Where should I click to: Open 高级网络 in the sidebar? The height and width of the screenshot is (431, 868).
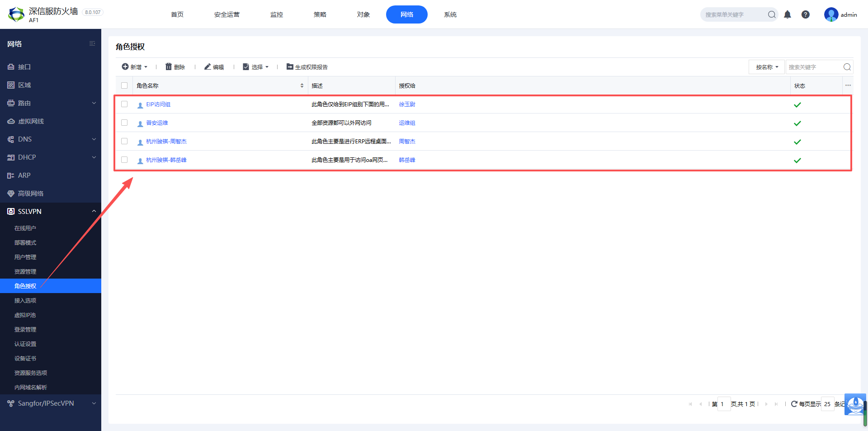(51, 194)
